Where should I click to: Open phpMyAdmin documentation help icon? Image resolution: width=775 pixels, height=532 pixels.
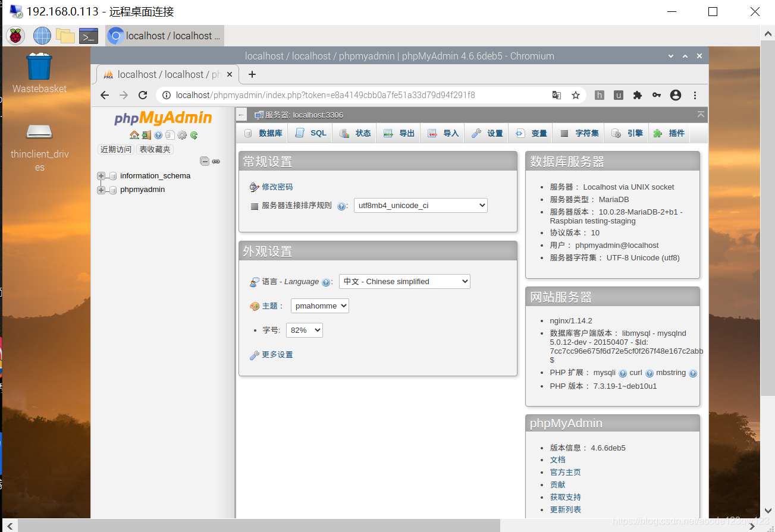158,135
